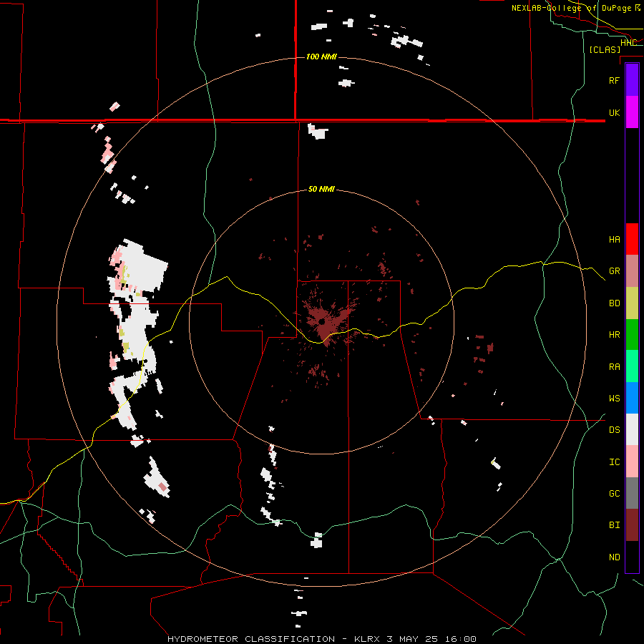Click the RF purple legend swatch

point(632,80)
